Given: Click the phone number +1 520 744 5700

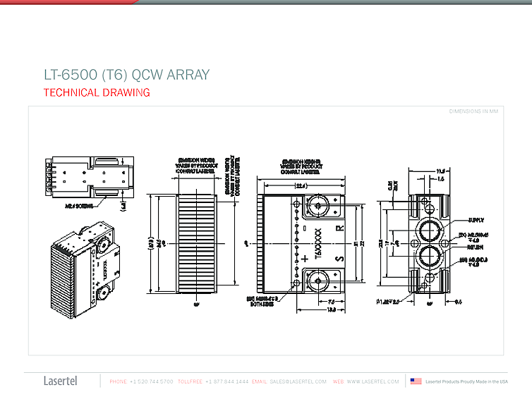Looking at the screenshot, I should point(152,381).
